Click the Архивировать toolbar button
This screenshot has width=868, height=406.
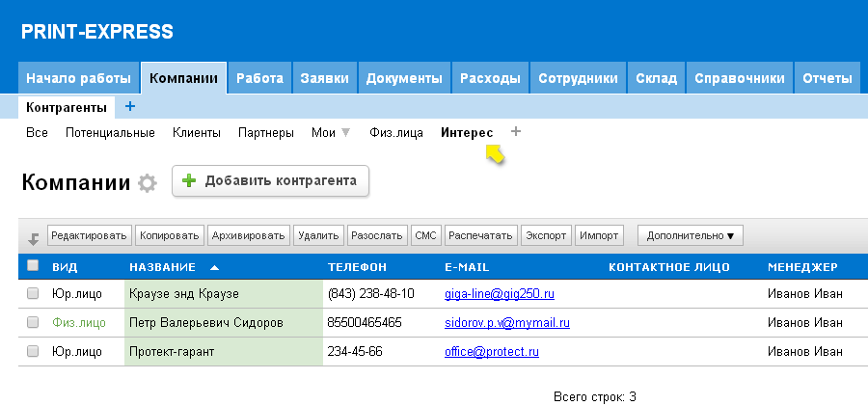248,234
